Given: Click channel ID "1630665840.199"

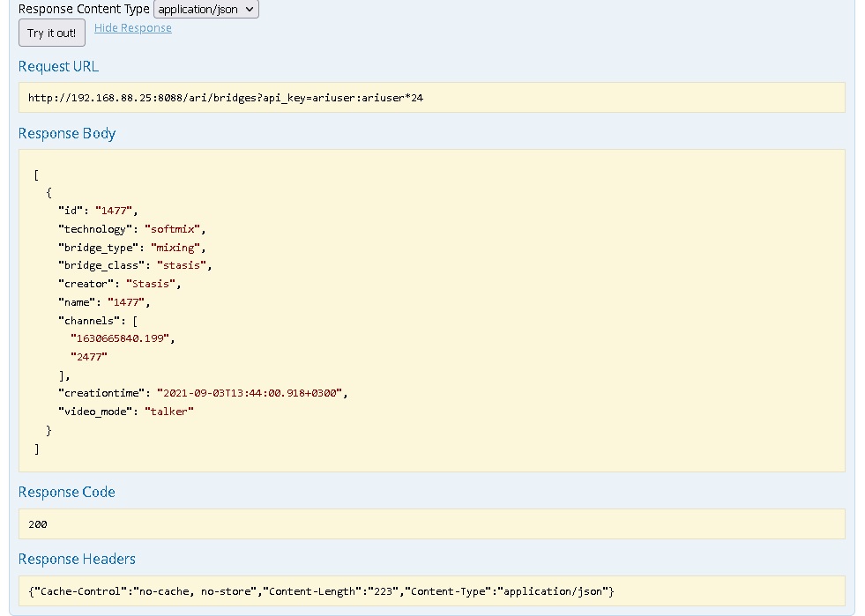Looking at the screenshot, I should coord(120,338).
